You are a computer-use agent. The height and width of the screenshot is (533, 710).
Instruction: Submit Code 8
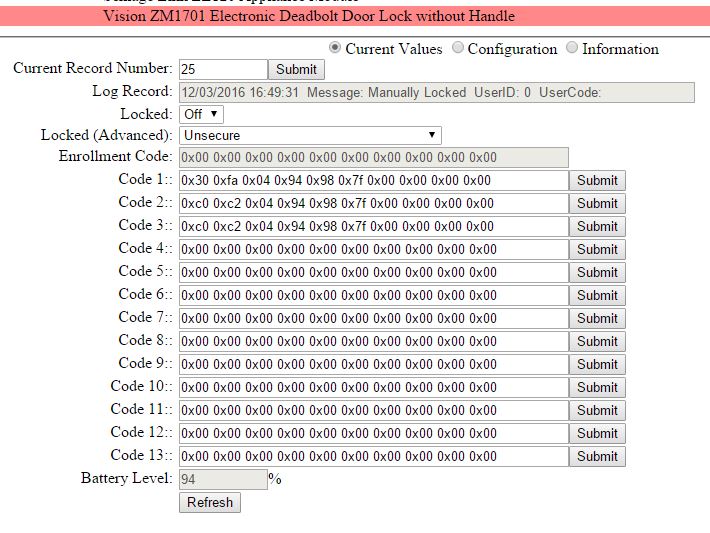(x=597, y=341)
